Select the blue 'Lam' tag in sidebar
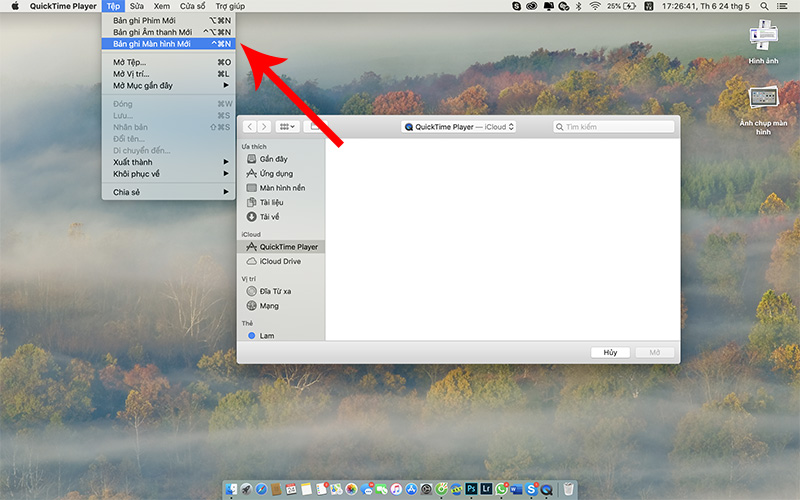The width and height of the screenshot is (800, 500). click(x=266, y=336)
